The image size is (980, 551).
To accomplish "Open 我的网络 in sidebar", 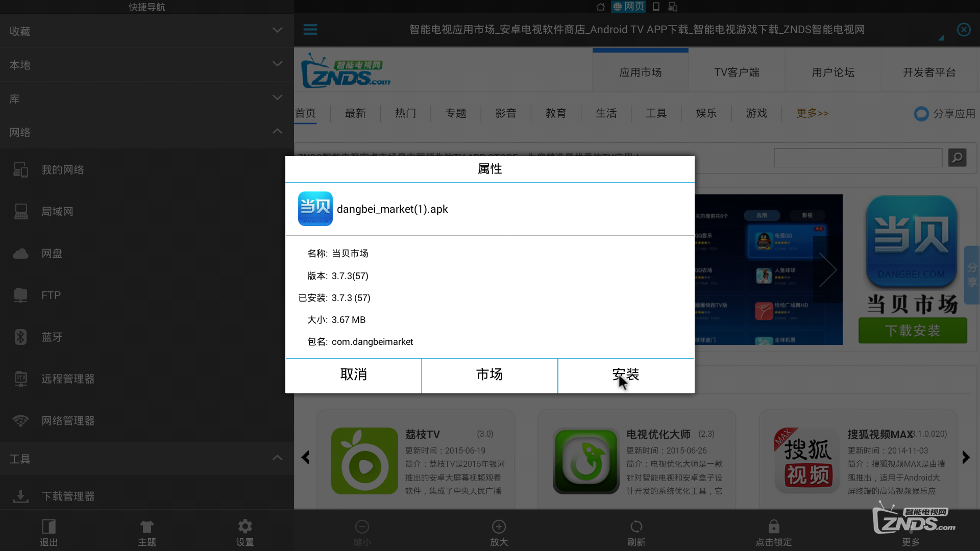I will (146, 169).
